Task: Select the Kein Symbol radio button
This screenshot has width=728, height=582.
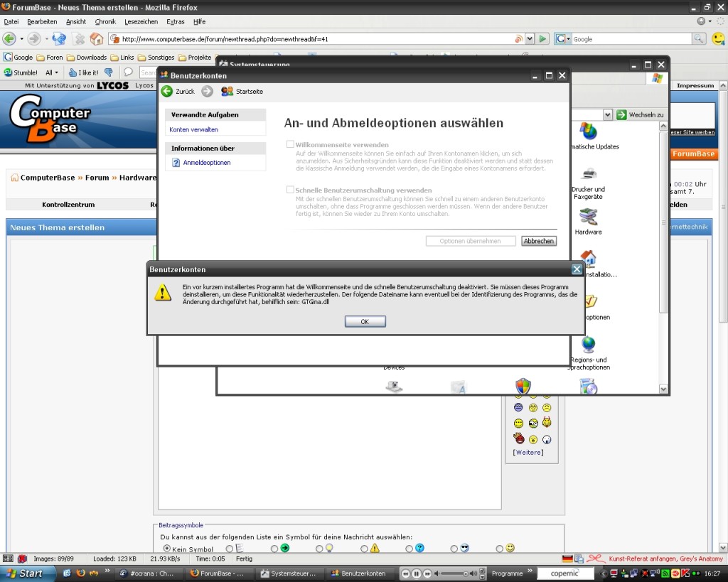Action: [166, 549]
